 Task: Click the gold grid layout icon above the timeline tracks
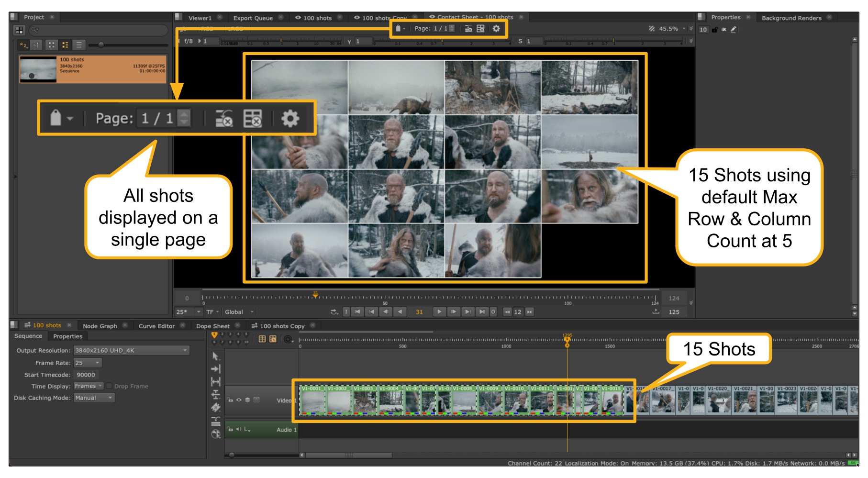(x=262, y=339)
